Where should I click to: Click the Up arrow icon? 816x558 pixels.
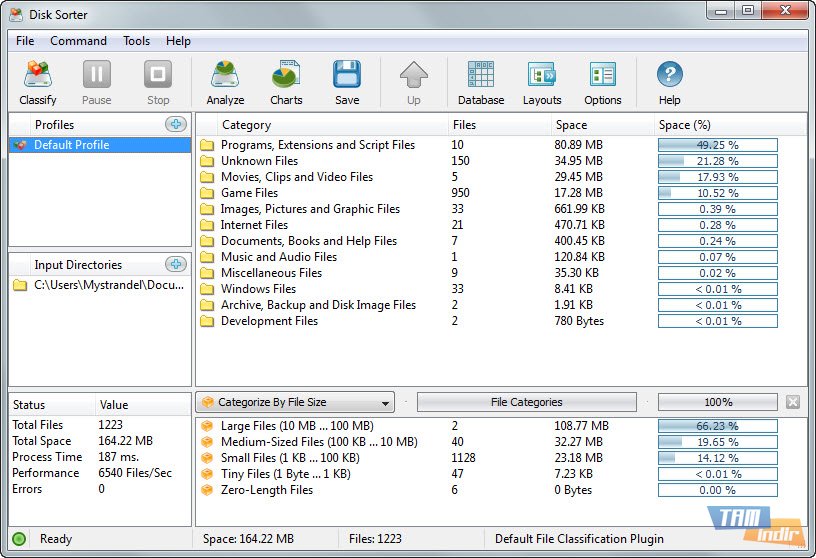(414, 74)
